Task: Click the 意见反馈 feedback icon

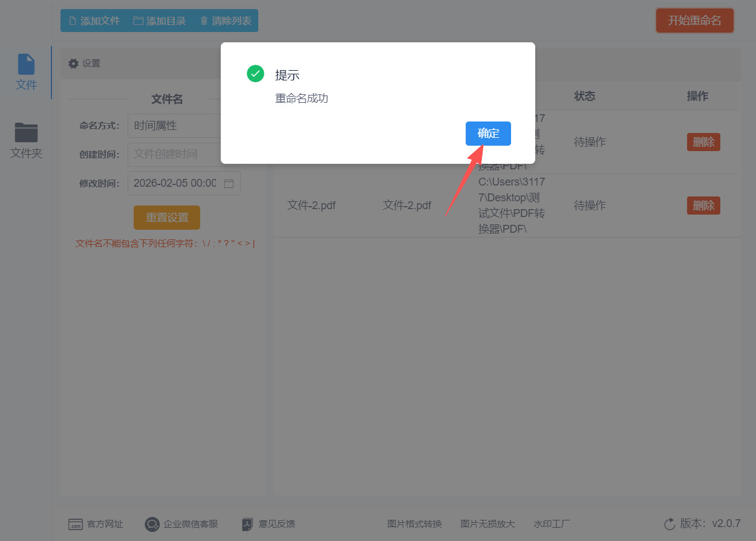Action: [x=247, y=524]
